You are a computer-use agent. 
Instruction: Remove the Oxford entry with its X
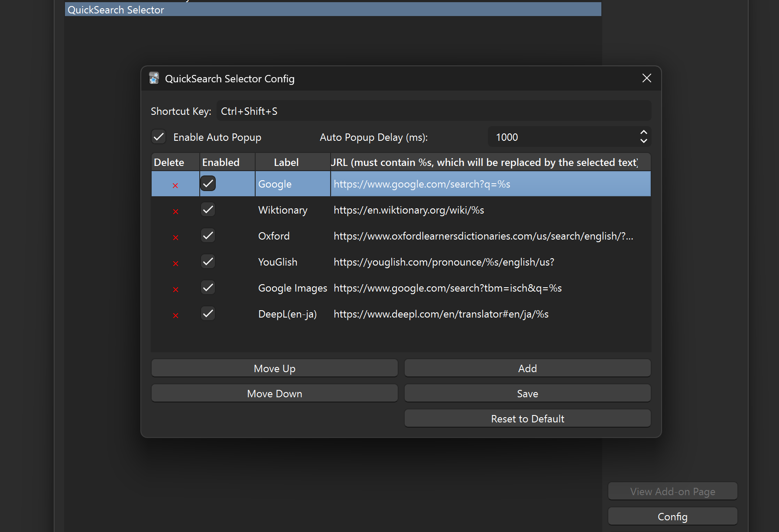tap(175, 237)
